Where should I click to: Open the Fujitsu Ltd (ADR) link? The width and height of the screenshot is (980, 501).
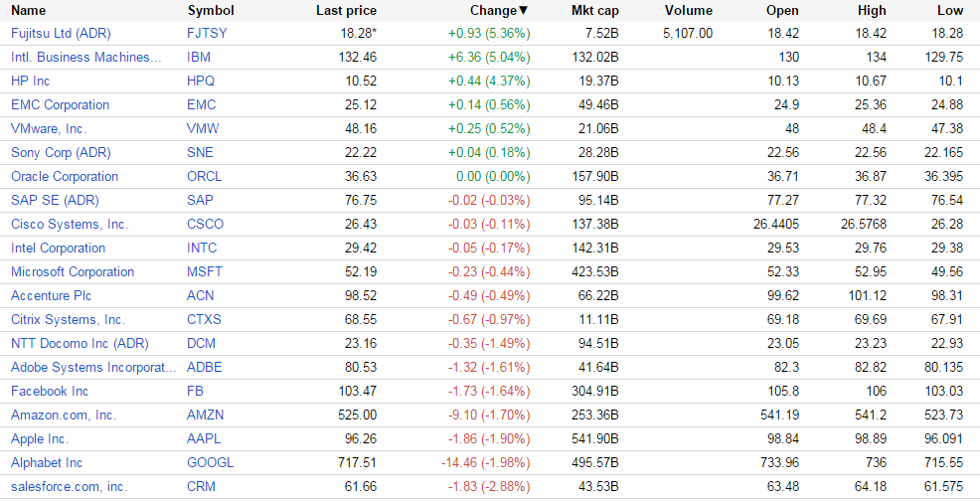61,33
